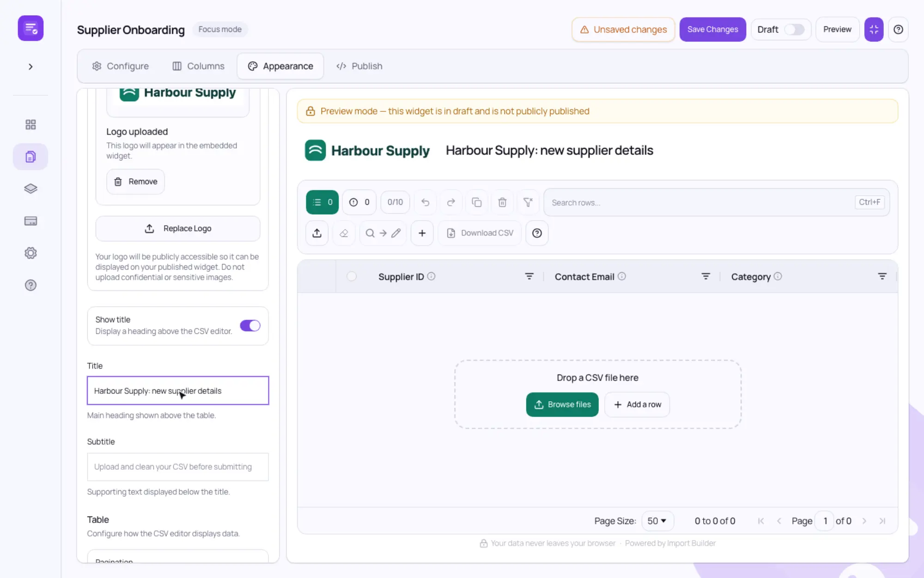Open help from the top-right question icon
Screen dimensions: 924x578
point(898,30)
